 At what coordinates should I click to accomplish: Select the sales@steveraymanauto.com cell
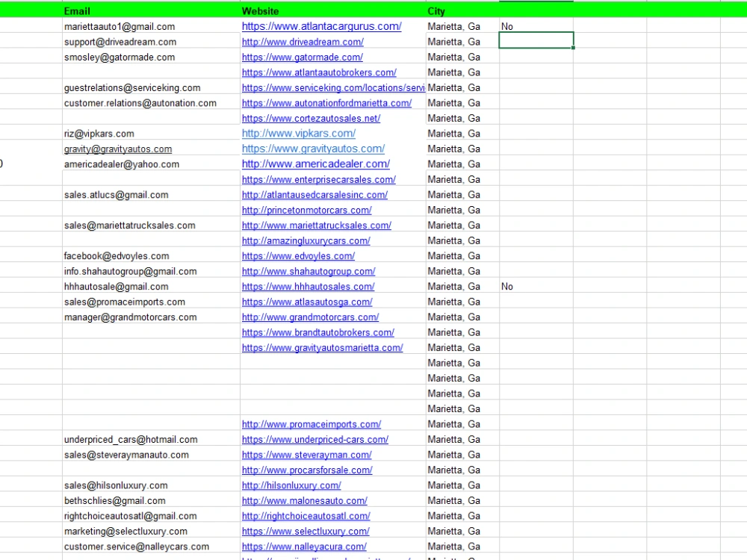151,455
